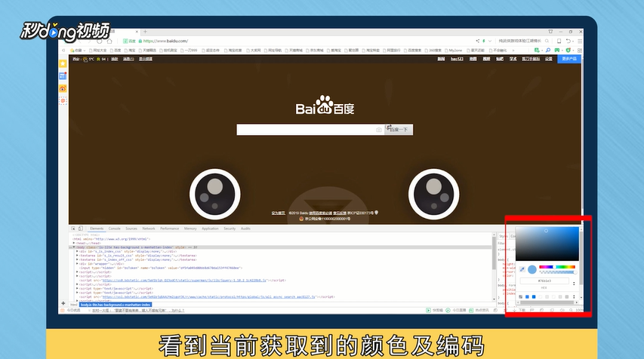Expand the head node in DOM tree

73,243
